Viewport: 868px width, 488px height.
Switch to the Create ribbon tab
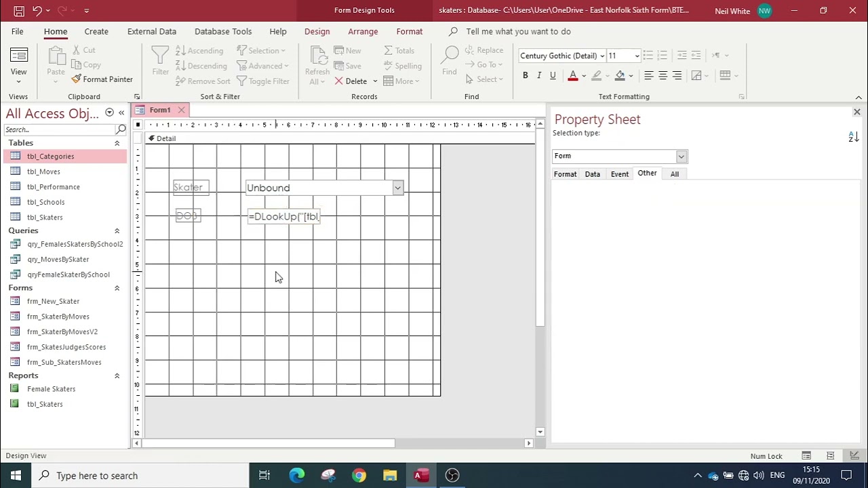tap(96, 31)
